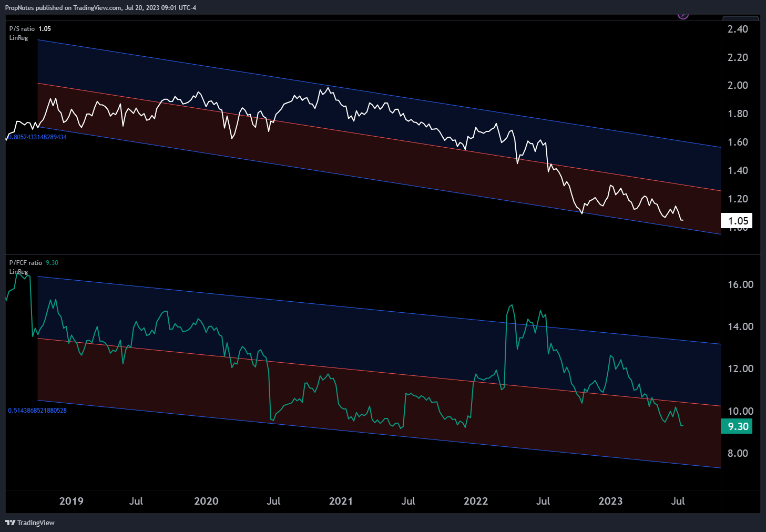Click the white 1.05 price label on axis
The image size is (766, 532).
[737, 221]
